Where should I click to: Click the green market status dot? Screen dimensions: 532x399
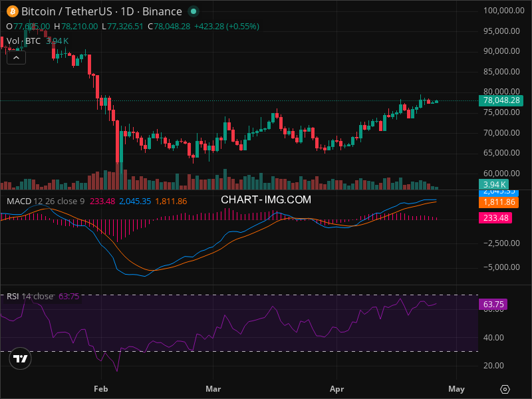pyautogui.click(x=194, y=11)
